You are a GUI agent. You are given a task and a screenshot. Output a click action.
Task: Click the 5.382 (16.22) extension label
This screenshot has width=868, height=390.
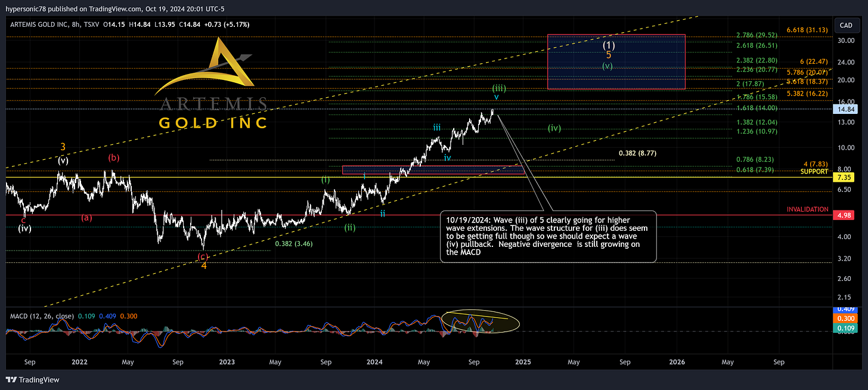tap(808, 94)
